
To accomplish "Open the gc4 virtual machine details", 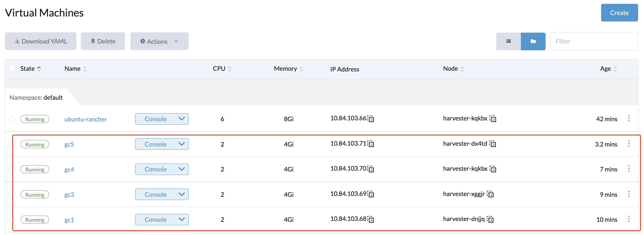I will pos(69,169).
